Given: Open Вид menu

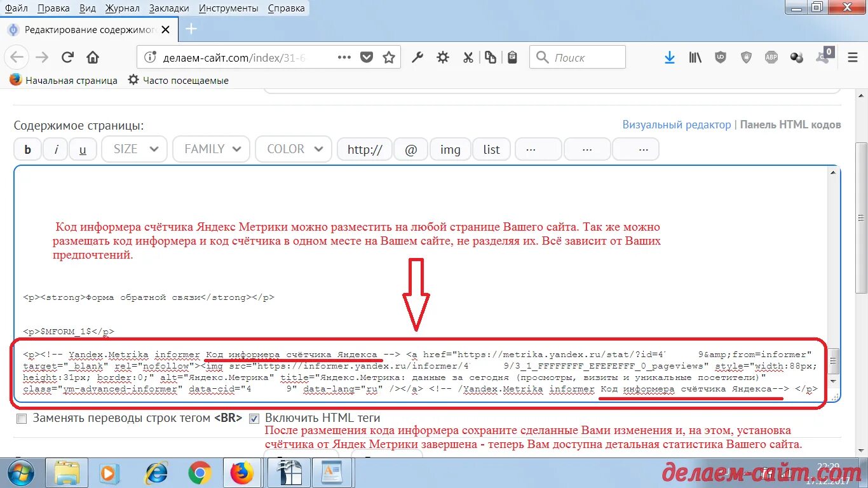Looking at the screenshot, I should tap(88, 8).
